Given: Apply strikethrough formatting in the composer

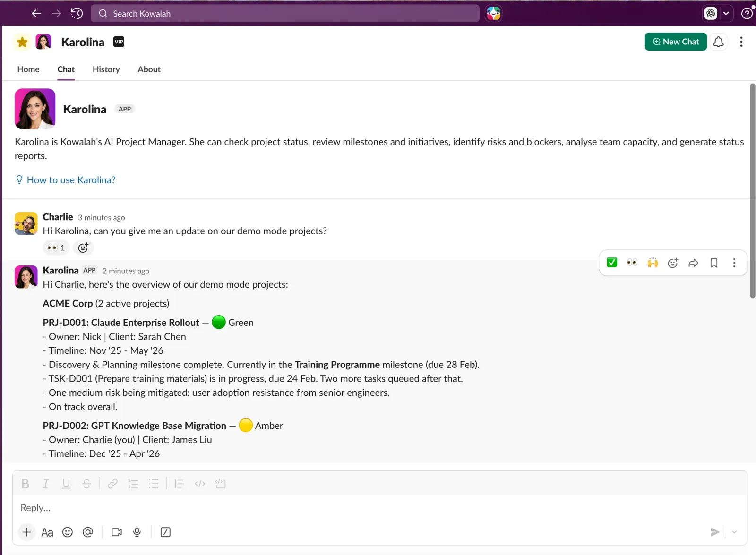Looking at the screenshot, I should click(x=86, y=483).
